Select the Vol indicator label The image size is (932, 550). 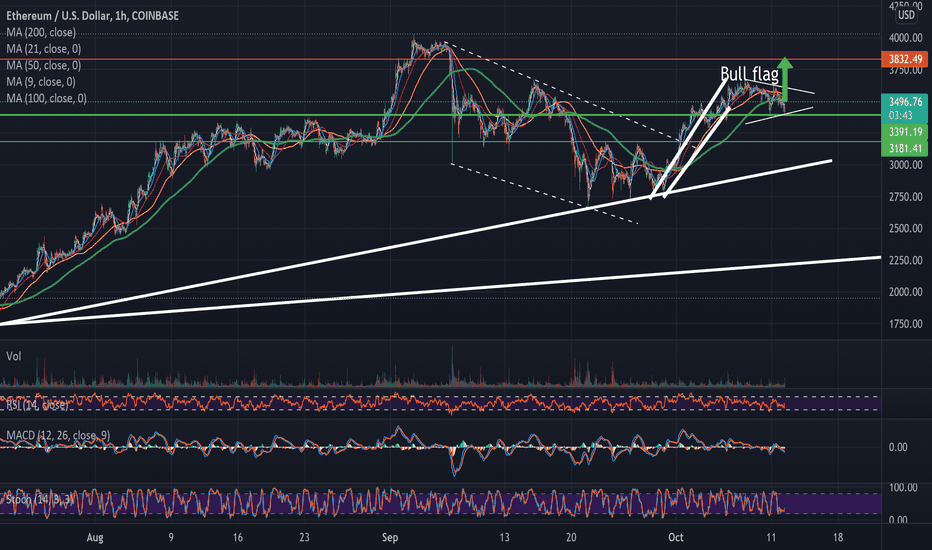[14, 356]
